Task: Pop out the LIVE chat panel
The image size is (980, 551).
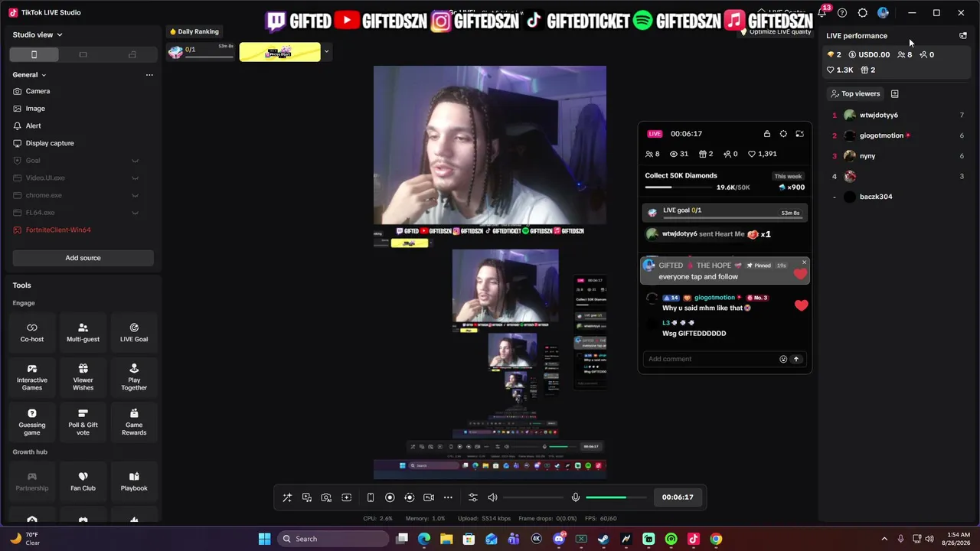Action: coord(799,134)
